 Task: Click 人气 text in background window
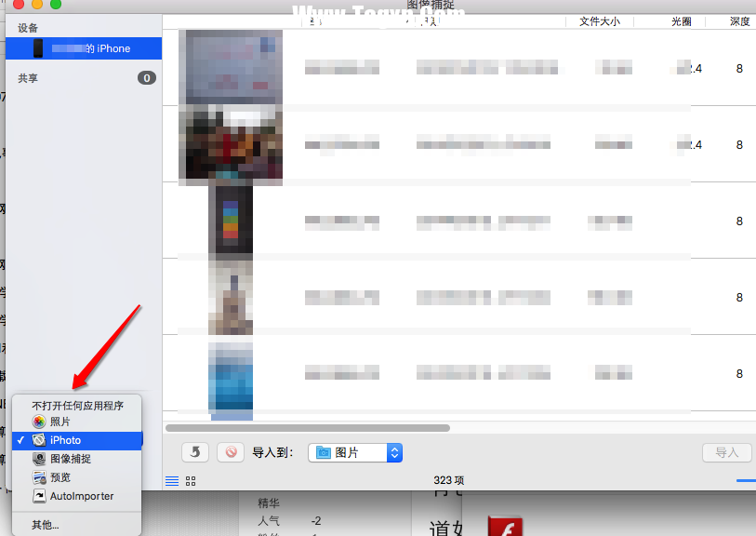point(269,521)
